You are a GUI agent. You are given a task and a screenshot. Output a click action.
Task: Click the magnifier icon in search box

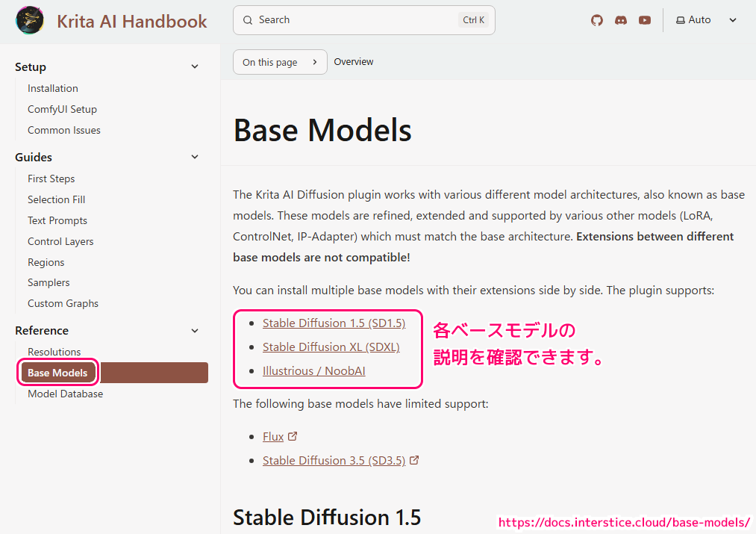pyautogui.click(x=248, y=20)
